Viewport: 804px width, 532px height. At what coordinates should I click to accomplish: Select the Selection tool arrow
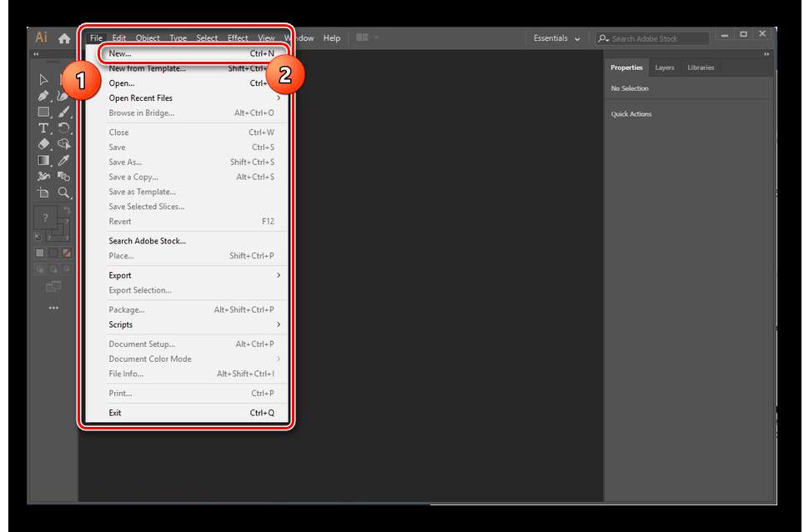tap(43, 79)
